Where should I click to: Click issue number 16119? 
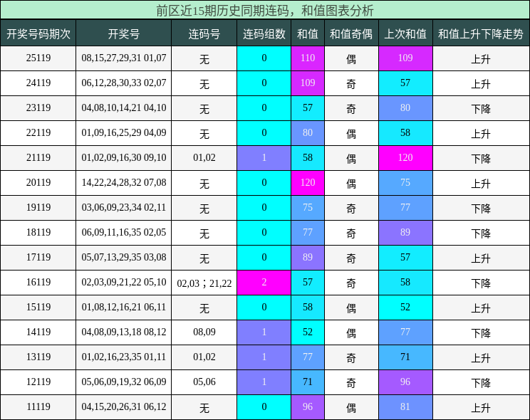click(x=38, y=282)
